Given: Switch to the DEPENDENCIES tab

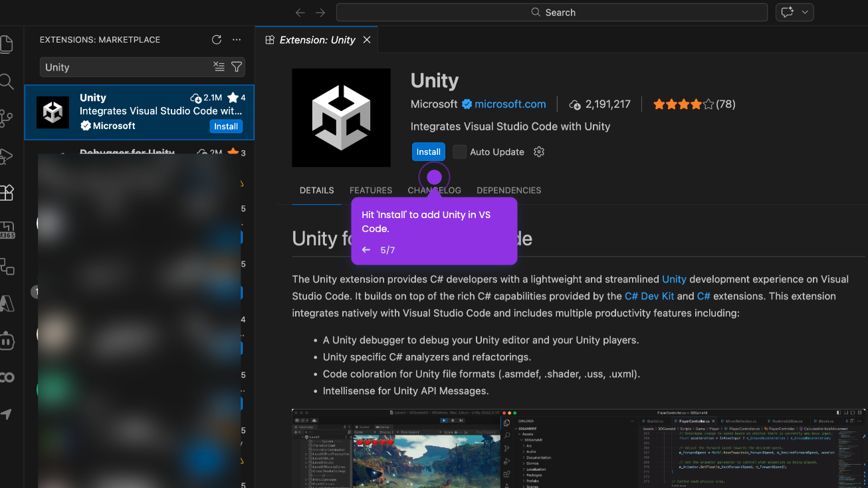Looking at the screenshot, I should click(508, 190).
